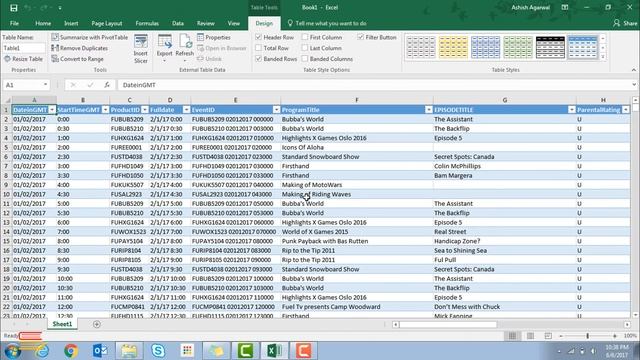
Task: Apply the green table style
Action: [x=518, y=47]
